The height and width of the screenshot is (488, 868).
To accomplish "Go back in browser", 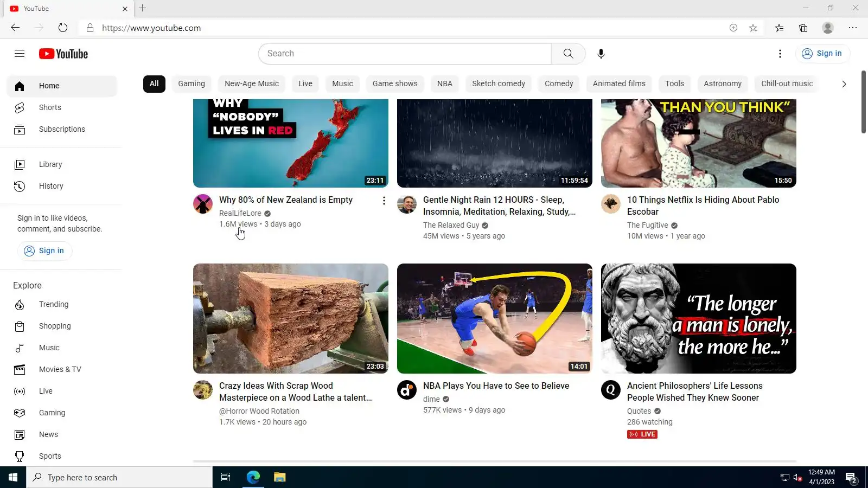I will tap(15, 28).
